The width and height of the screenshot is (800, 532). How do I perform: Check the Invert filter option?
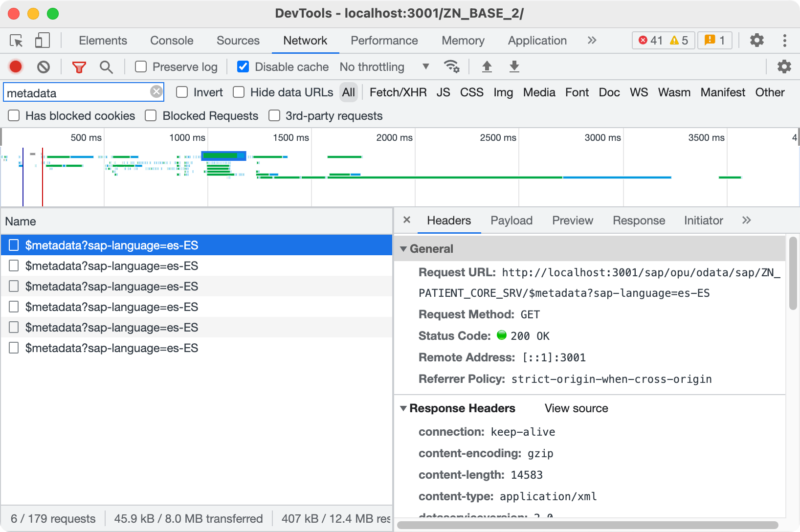tap(182, 92)
